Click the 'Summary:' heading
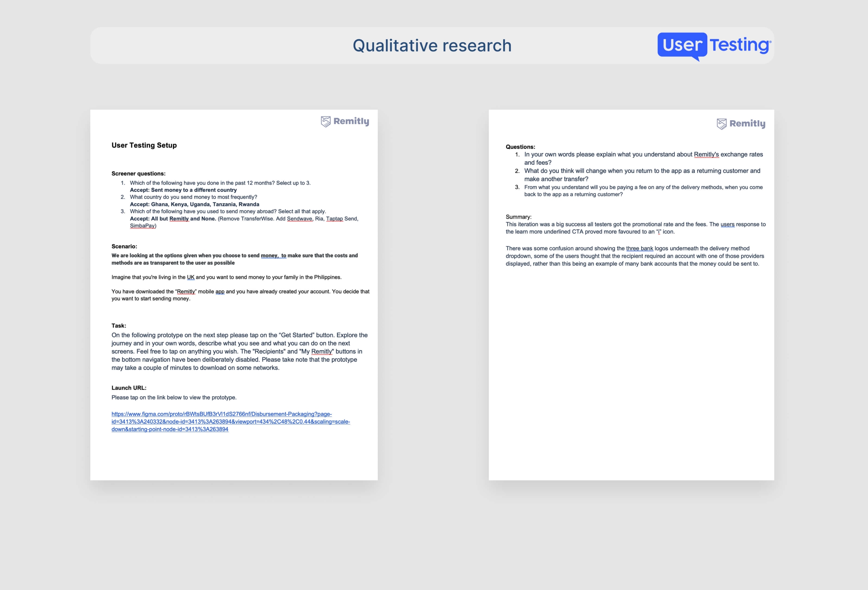Viewport: 868px width, 590px height. (x=518, y=217)
